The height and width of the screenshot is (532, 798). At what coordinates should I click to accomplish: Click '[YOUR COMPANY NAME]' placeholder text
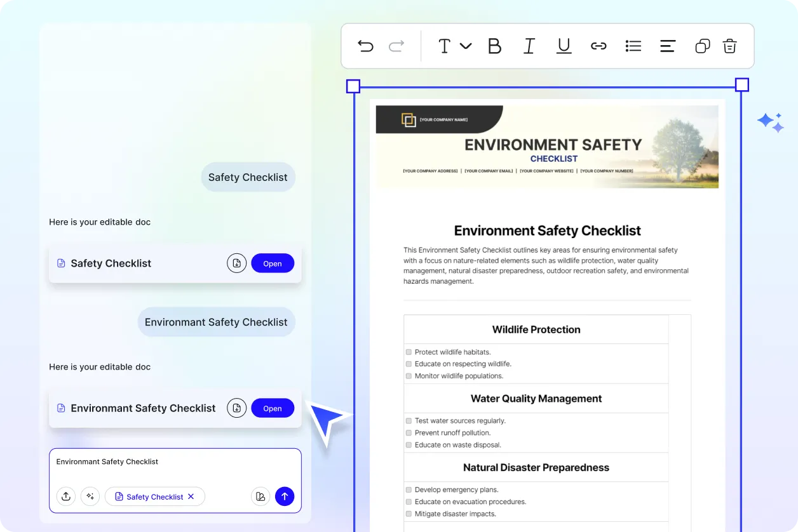[443, 119]
